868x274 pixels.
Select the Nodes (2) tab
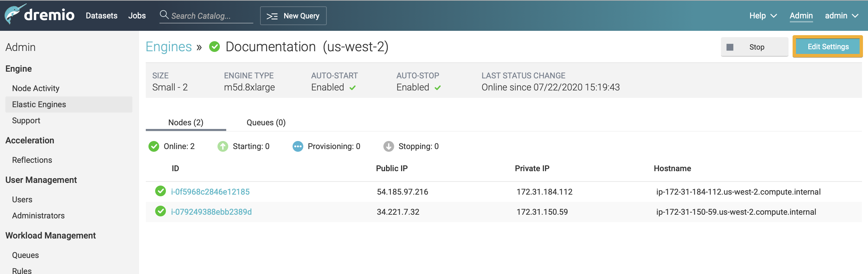click(x=186, y=123)
